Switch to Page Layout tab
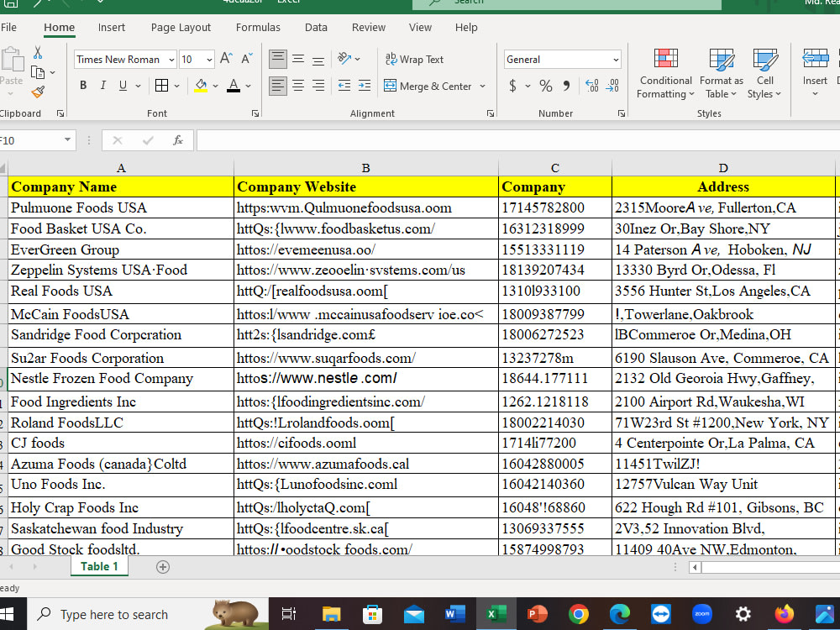Image resolution: width=840 pixels, height=630 pixels. pyautogui.click(x=181, y=28)
